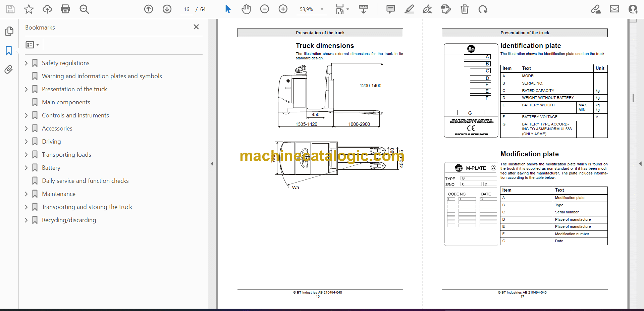Add a sticky note comment
644x311 pixels.
tap(390, 9)
